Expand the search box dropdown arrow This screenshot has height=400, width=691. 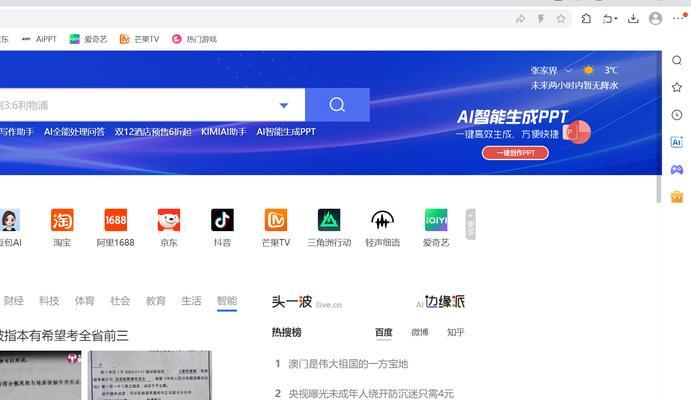(284, 105)
